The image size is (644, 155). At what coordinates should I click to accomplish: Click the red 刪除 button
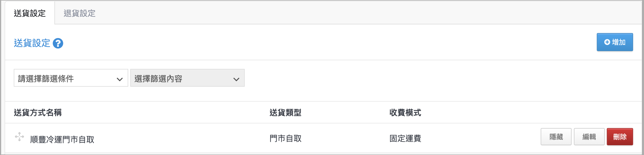point(620,137)
